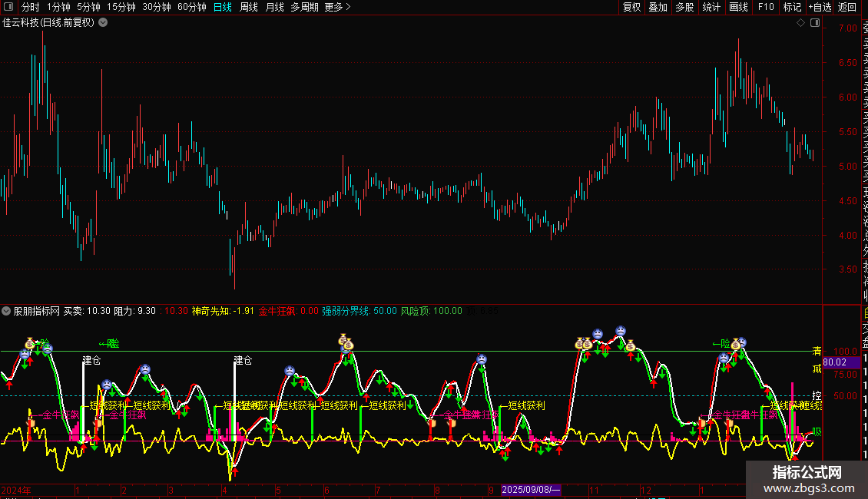Switch to 月线 monthly chart
The image size is (868, 499).
tap(274, 7)
